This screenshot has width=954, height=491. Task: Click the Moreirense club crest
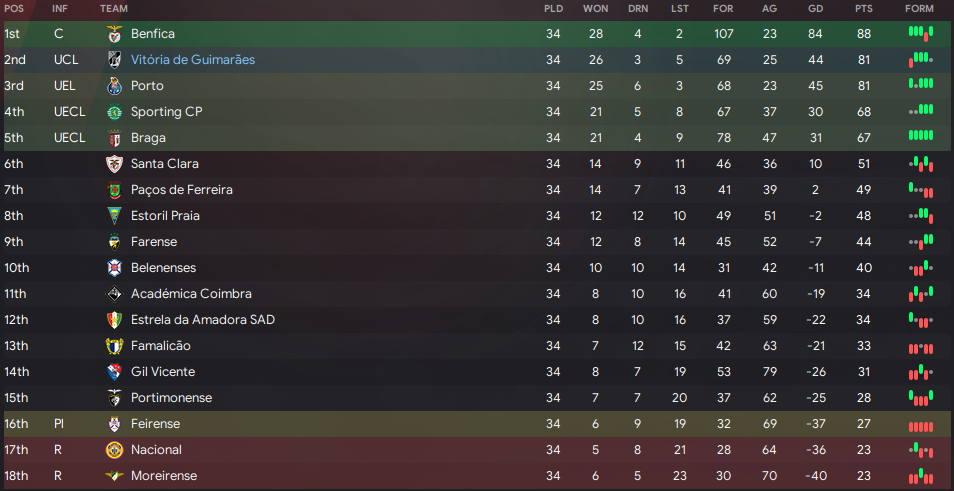pos(114,476)
